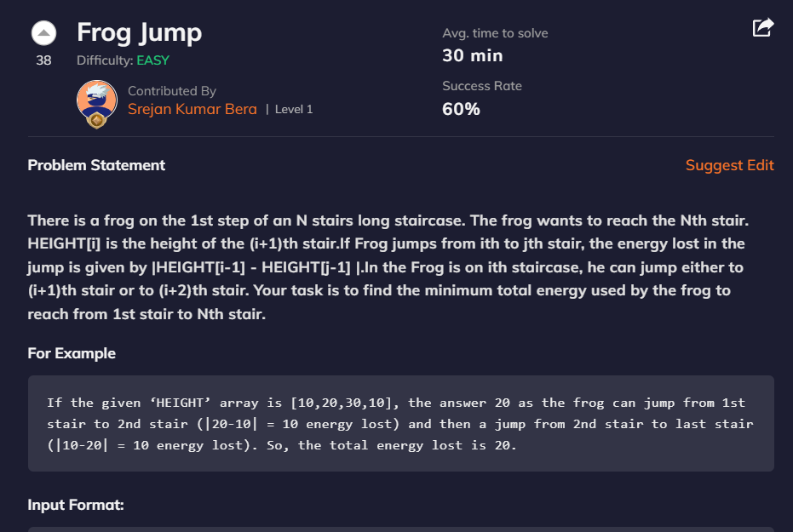This screenshot has width=793, height=532.
Task: Click inside the problem description paragraph
Action: point(388,267)
